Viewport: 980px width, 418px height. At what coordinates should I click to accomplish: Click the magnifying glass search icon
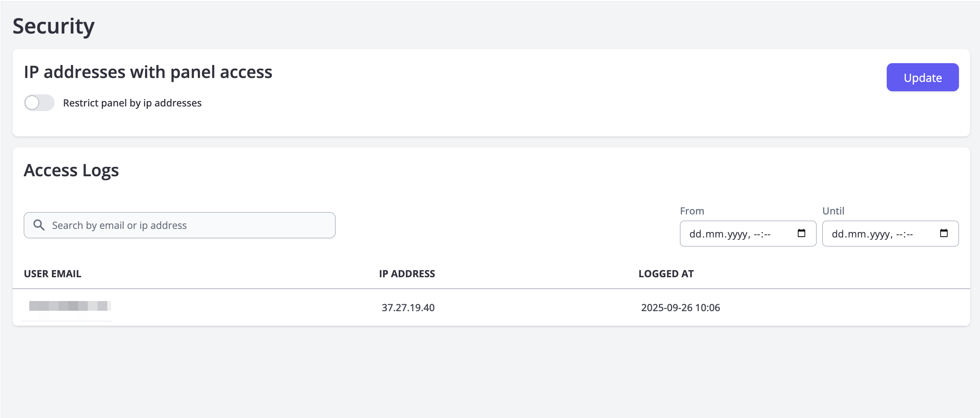39,225
